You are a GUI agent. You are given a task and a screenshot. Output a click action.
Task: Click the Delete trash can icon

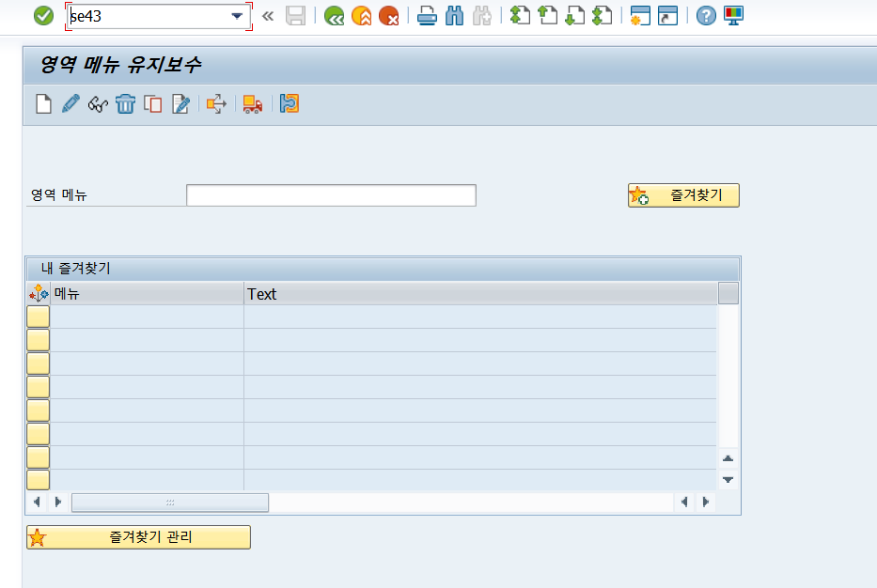125,104
